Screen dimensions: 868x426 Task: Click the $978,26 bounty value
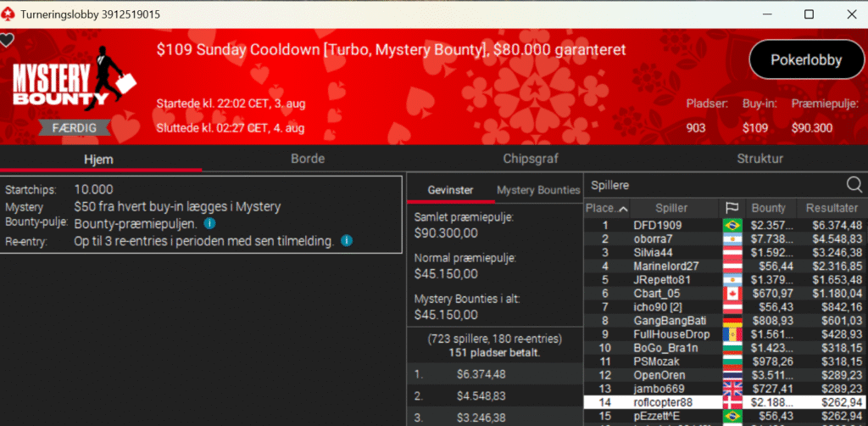click(772, 362)
